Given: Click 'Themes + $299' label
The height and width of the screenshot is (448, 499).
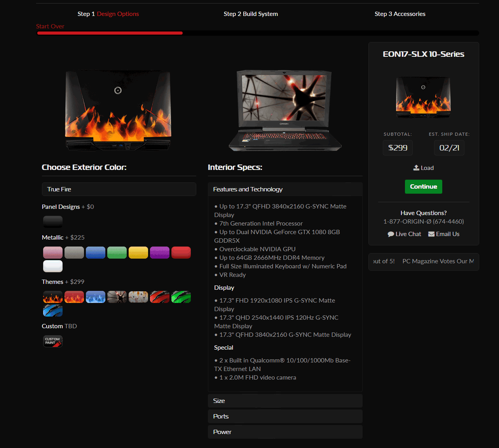Looking at the screenshot, I should (63, 282).
